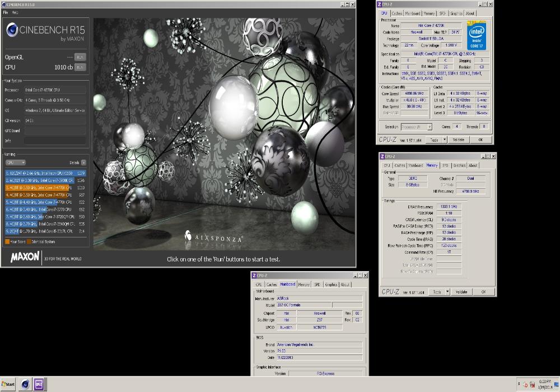The image size is (560, 392).
Task: Select SPD tab in Memory CPU-Z window
Action: [445, 165]
